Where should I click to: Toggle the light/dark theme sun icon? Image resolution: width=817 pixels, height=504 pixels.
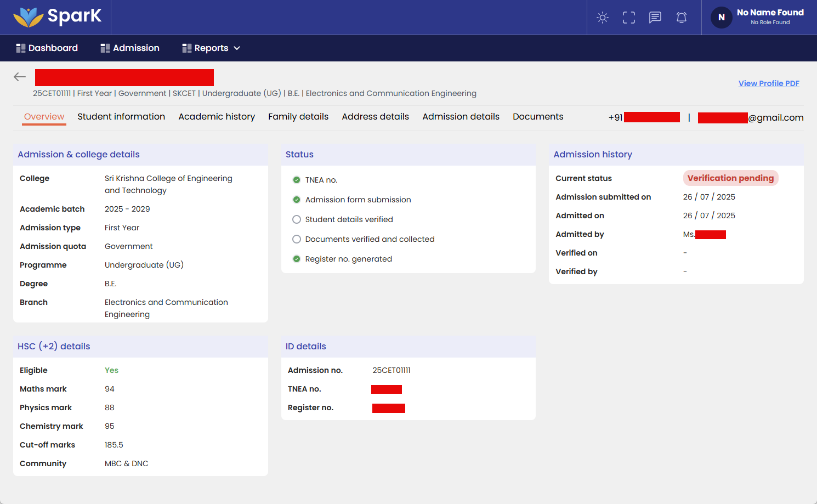tap(602, 18)
